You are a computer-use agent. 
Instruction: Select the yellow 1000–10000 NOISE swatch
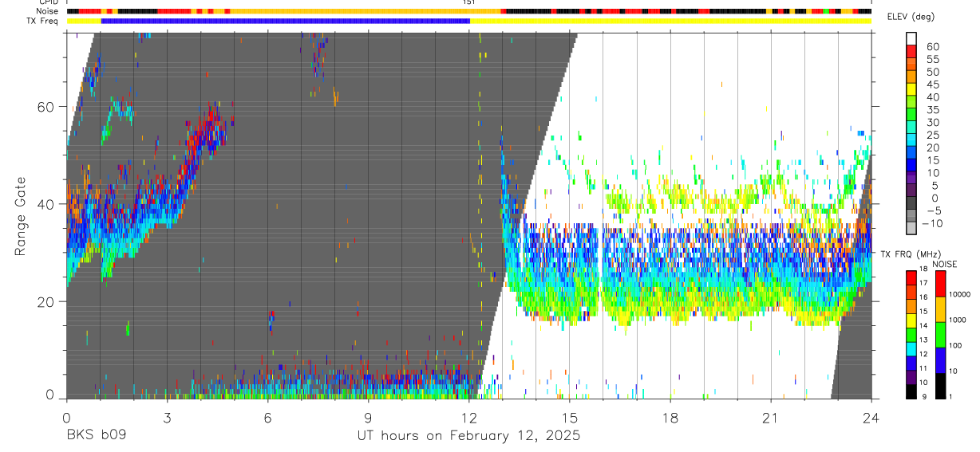pos(940,309)
